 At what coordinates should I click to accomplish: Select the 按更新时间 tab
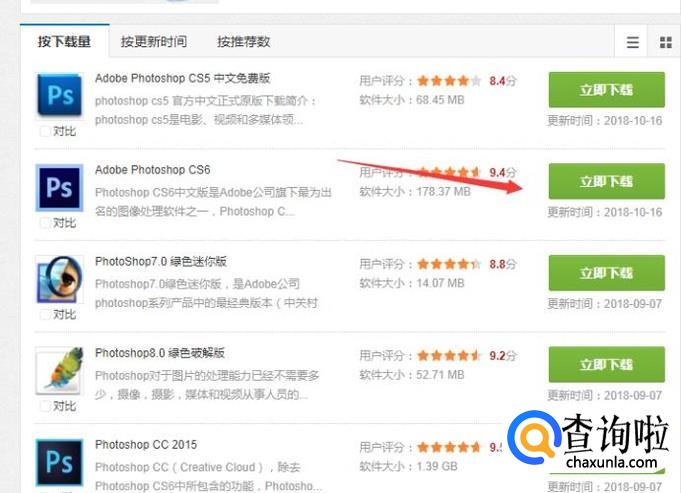[154, 41]
